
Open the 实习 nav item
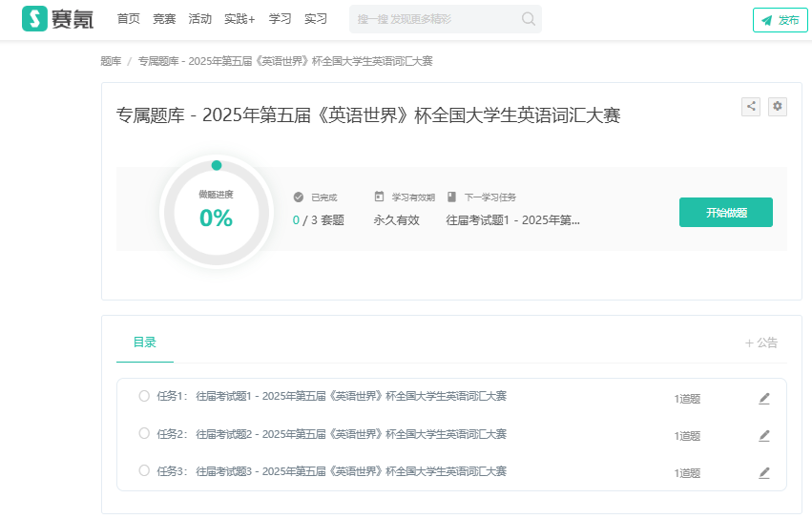316,19
